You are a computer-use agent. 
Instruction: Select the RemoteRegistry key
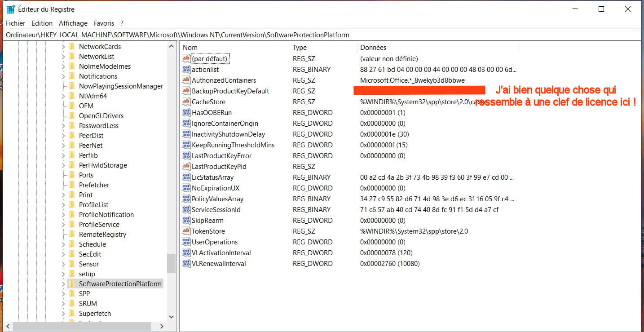102,234
